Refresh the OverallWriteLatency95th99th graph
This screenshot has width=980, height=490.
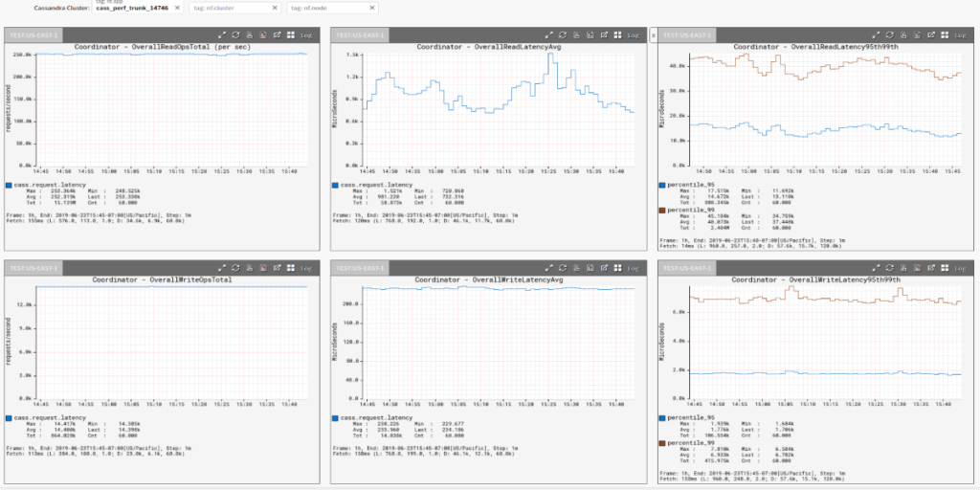889,268
